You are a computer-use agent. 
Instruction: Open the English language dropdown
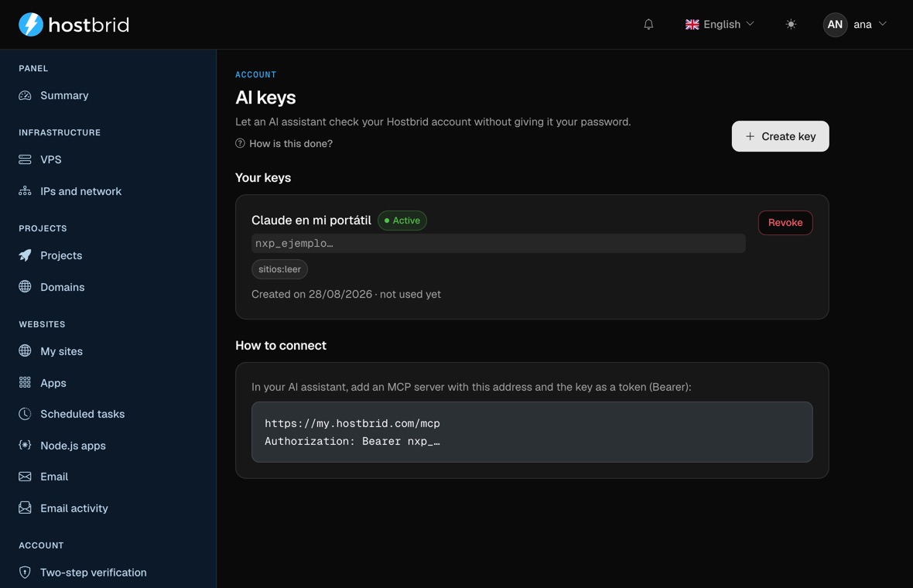[x=720, y=25]
